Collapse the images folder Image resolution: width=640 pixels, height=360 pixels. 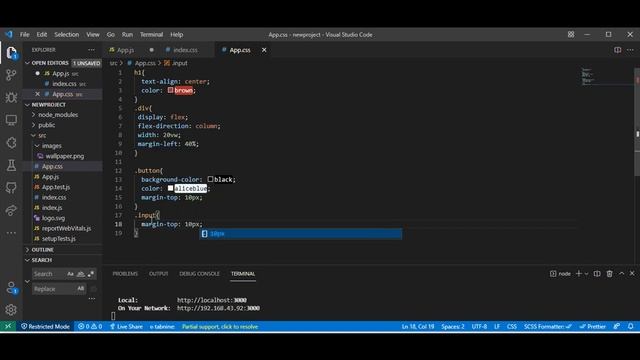click(x=37, y=146)
